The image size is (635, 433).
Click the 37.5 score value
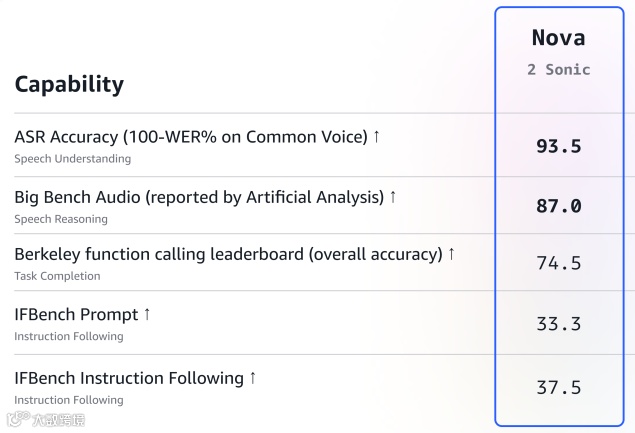(x=558, y=387)
